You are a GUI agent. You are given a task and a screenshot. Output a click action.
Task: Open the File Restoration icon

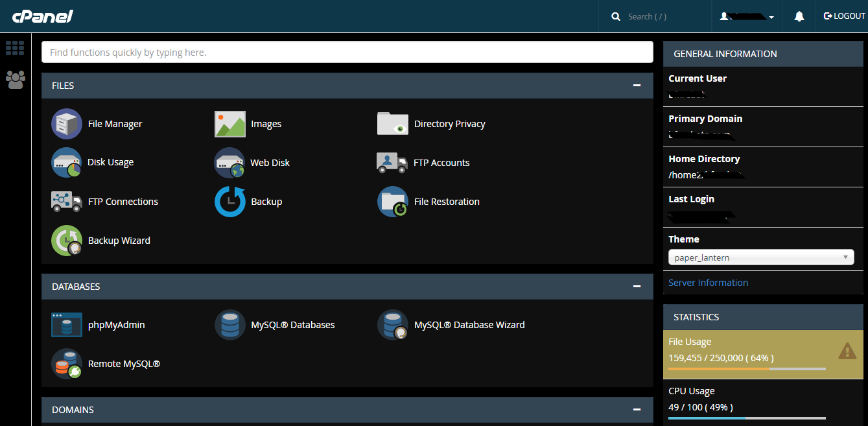pos(393,202)
